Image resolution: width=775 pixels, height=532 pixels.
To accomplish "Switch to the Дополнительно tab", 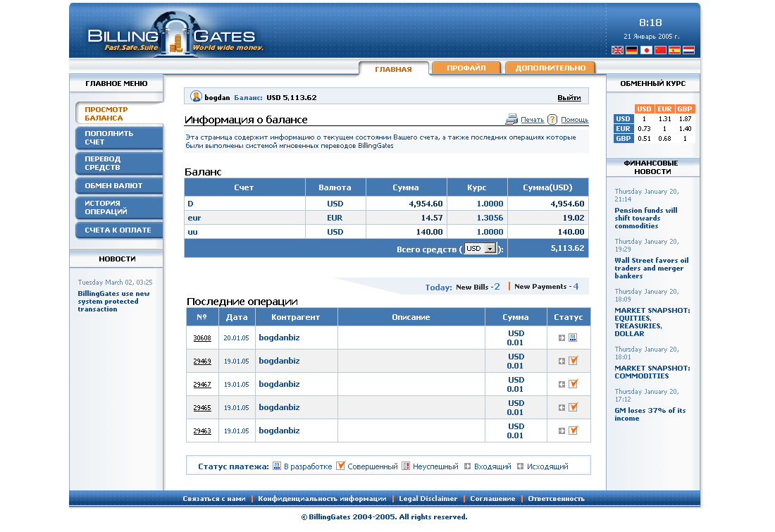I will pos(550,68).
